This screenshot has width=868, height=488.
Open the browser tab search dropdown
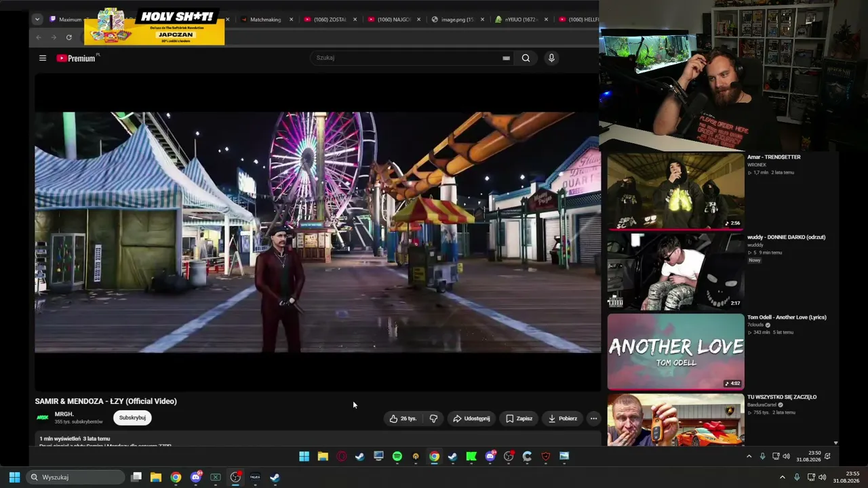(x=37, y=20)
